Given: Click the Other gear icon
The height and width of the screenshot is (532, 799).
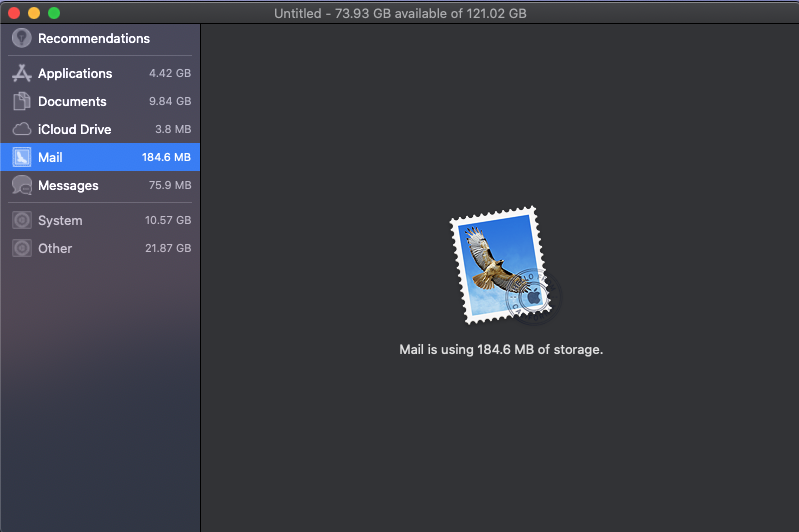Looking at the screenshot, I should click(21, 248).
